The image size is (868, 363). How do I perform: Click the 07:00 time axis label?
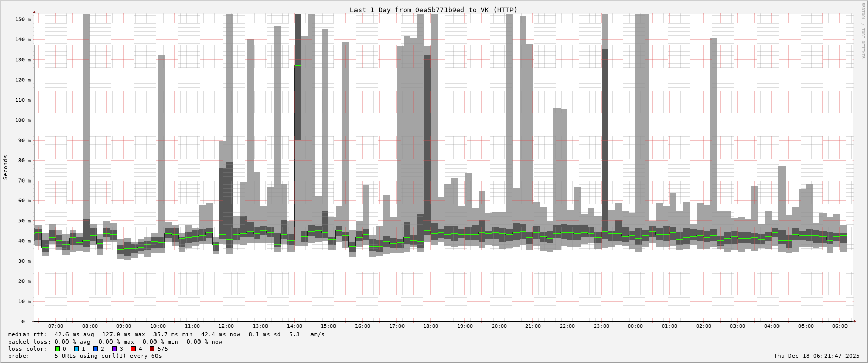(56, 326)
